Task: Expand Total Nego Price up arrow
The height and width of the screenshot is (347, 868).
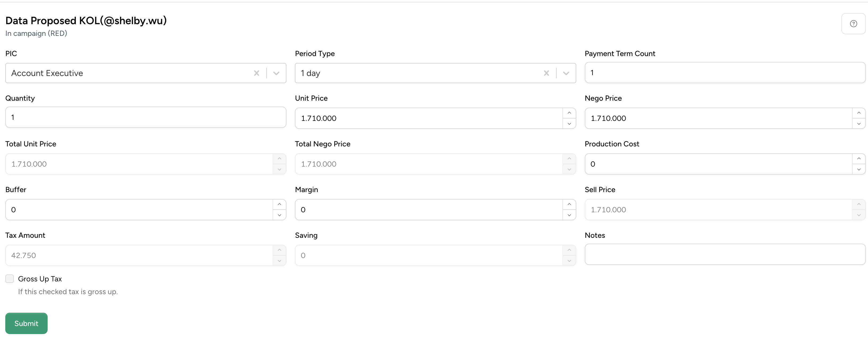Action: [x=569, y=158]
